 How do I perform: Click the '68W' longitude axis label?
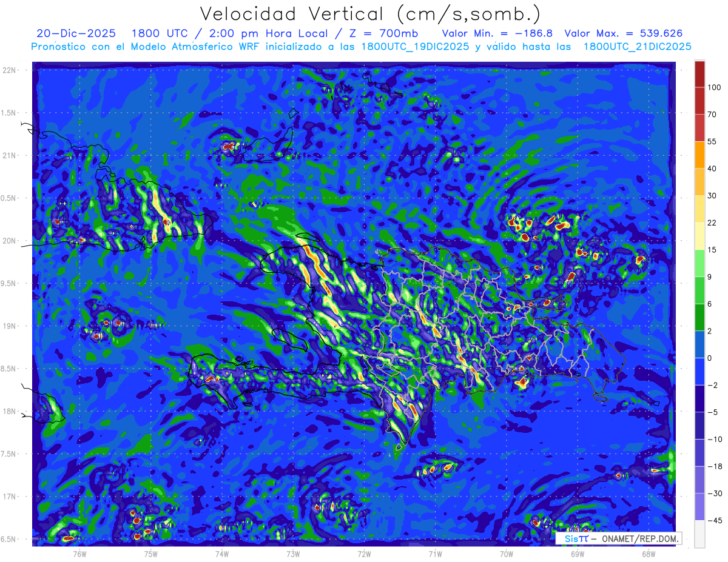pyautogui.click(x=649, y=553)
